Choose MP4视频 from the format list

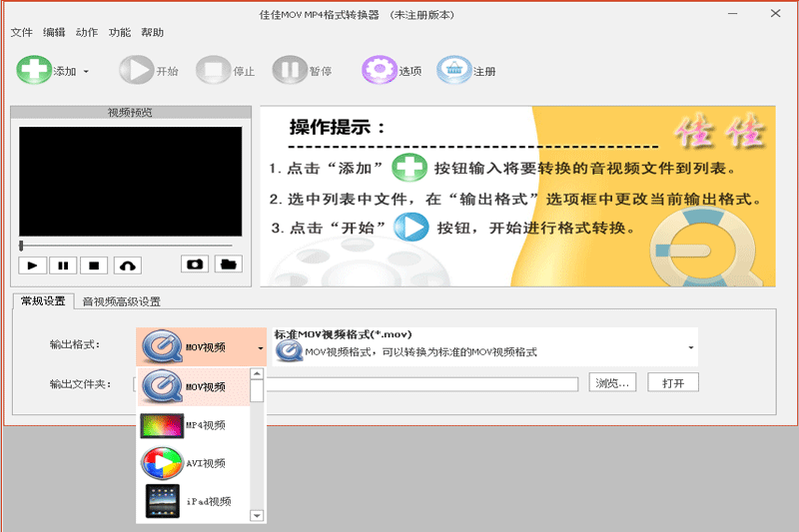coord(193,425)
